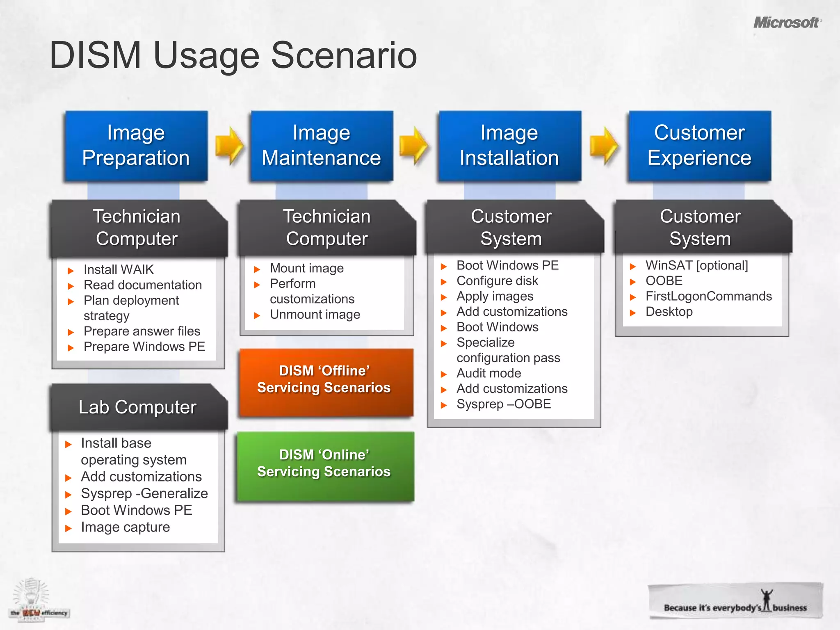Click the Microsoft logo in the corner
This screenshot has width=840, height=630.
(787, 23)
